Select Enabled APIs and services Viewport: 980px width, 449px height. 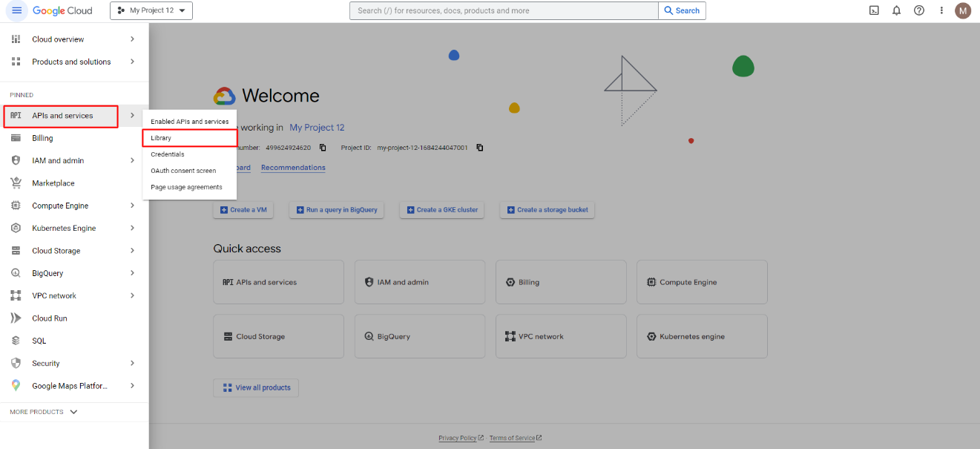click(x=189, y=122)
